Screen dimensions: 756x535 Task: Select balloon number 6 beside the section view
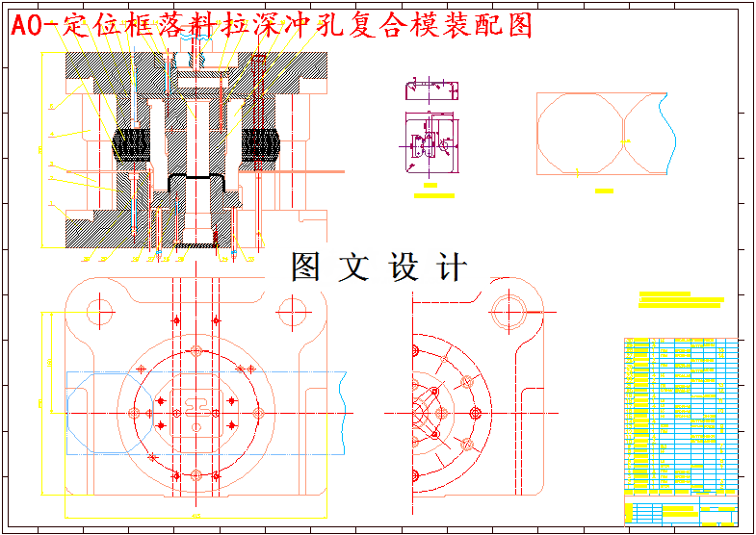click(x=52, y=107)
